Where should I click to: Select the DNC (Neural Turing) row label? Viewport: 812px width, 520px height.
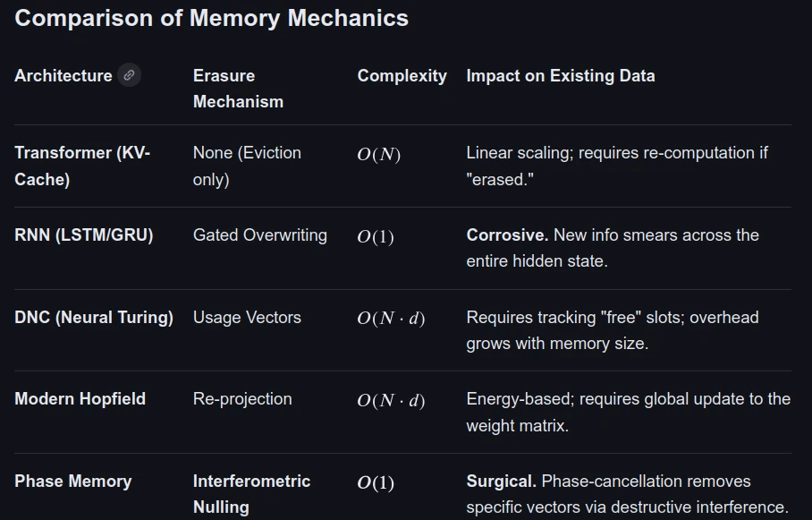coord(93,318)
